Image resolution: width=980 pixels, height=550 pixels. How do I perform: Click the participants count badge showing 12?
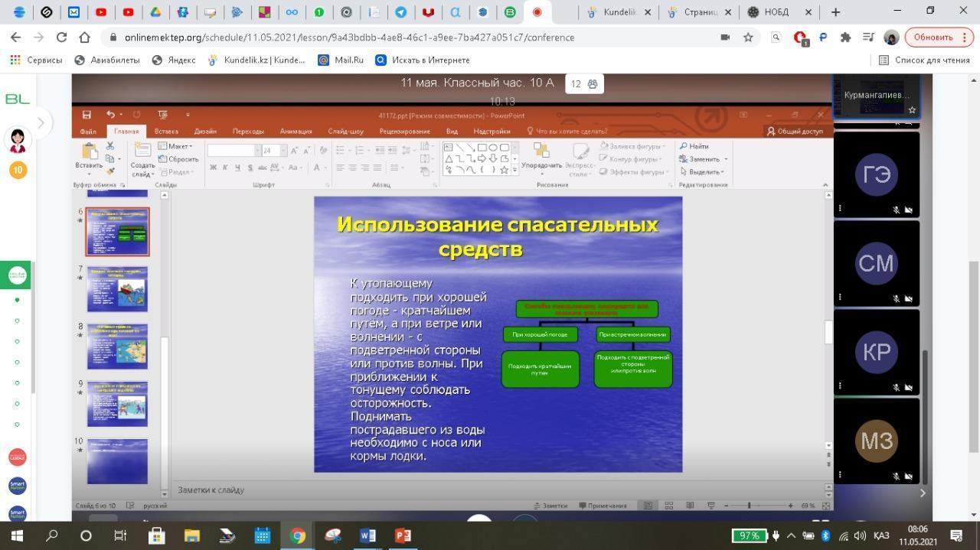pos(584,84)
